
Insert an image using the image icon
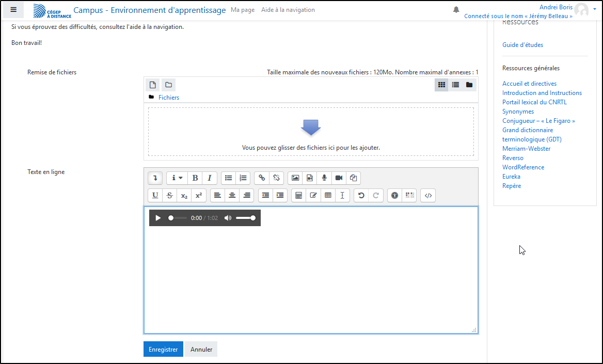[x=295, y=178]
